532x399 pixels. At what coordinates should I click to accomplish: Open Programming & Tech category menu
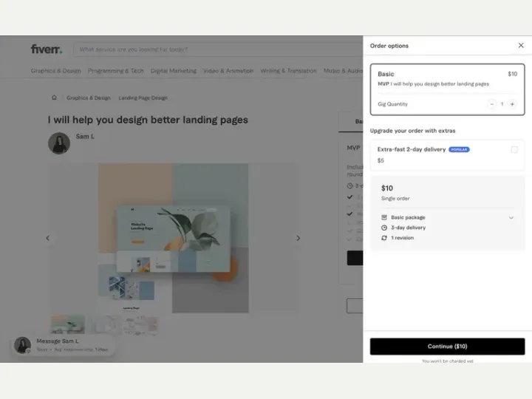[x=116, y=71]
